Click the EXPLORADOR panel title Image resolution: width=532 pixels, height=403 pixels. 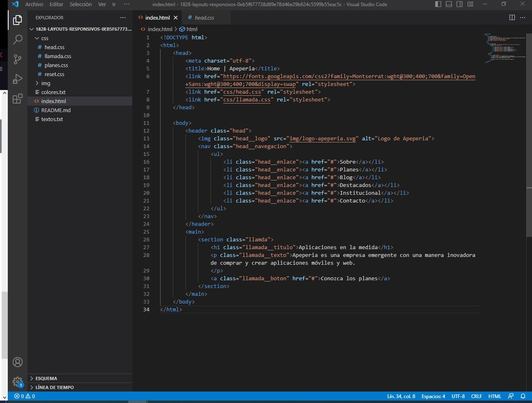click(x=50, y=18)
